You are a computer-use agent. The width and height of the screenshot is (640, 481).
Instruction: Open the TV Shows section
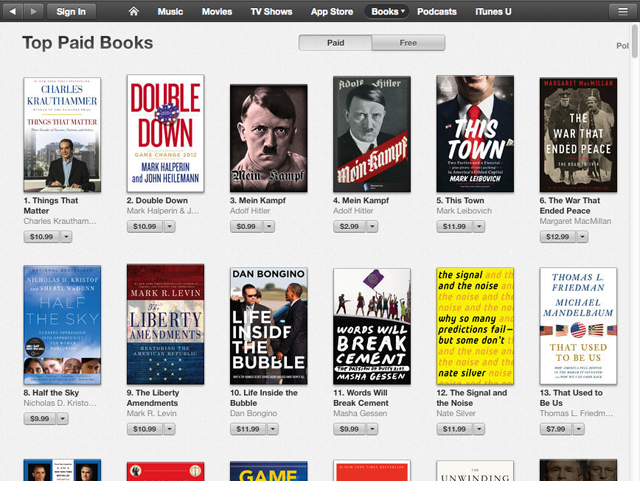click(271, 11)
